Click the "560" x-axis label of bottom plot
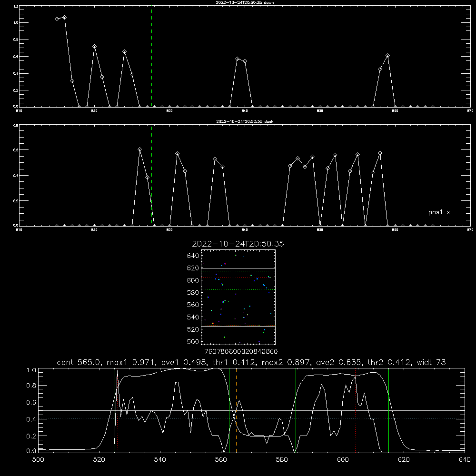Viewport: 476px width, 476px height. pos(221,460)
